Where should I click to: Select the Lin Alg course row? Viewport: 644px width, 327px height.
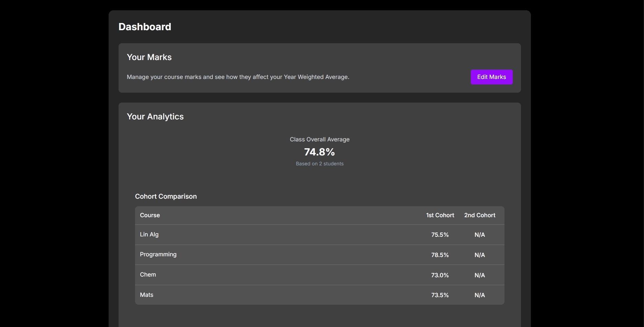[x=320, y=235]
